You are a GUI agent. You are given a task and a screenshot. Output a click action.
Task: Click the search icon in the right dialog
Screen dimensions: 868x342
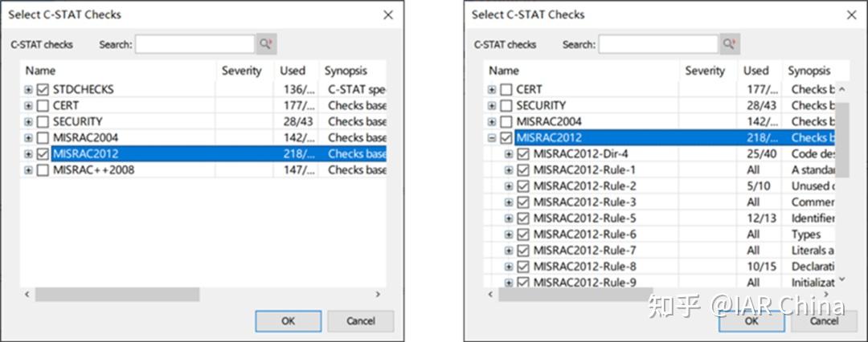(729, 45)
